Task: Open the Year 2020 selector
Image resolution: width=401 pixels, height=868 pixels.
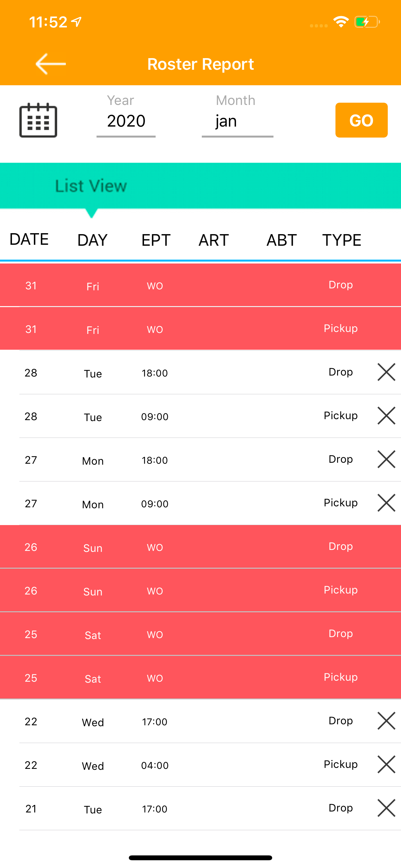Action: 126,121
